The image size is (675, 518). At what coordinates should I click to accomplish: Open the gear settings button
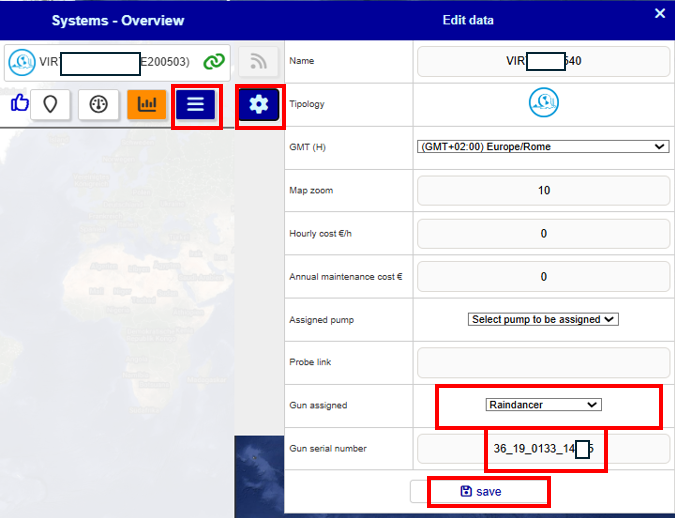259,104
